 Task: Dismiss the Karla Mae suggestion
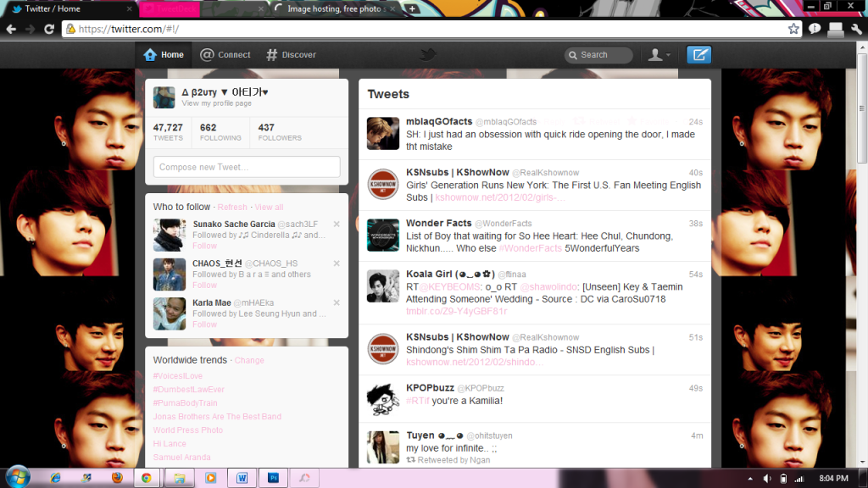coord(337,302)
